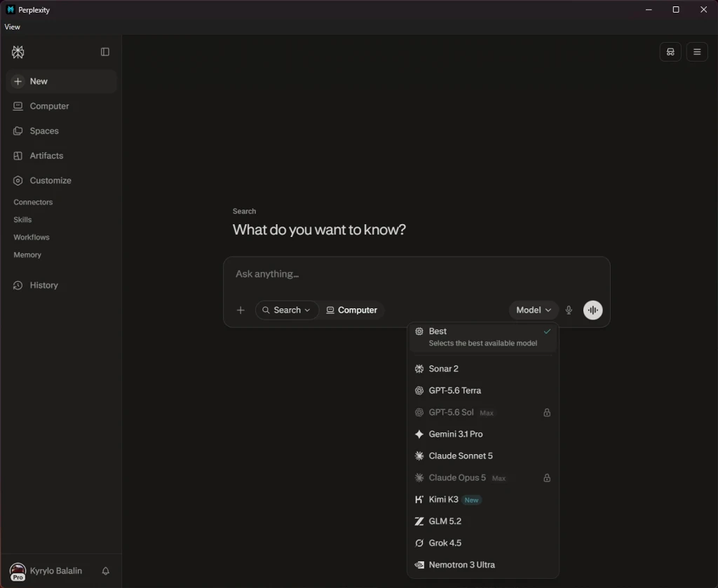Screen dimensions: 718x588
Task: Start a new thread with New
Action: [62, 81]
